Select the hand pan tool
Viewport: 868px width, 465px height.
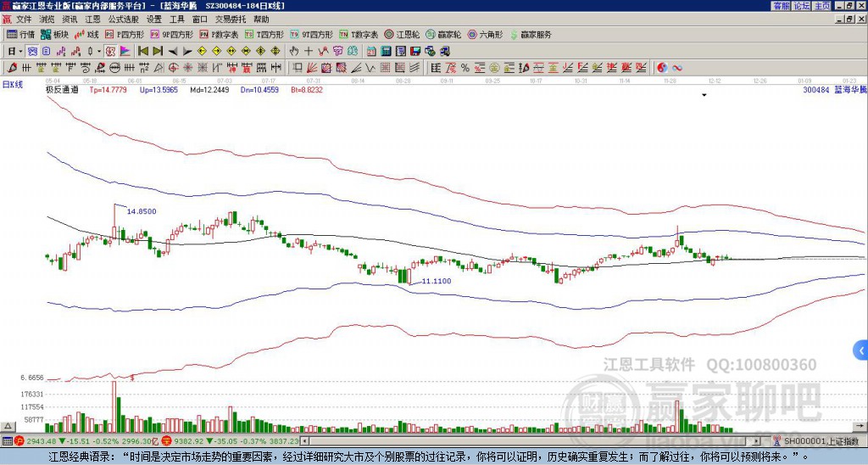pos(294,52)
